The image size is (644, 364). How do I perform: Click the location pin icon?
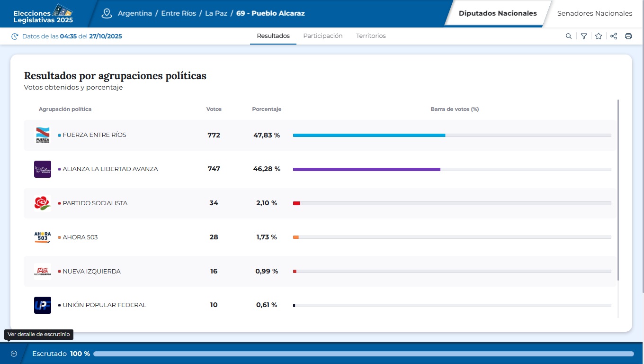(107, 13)
